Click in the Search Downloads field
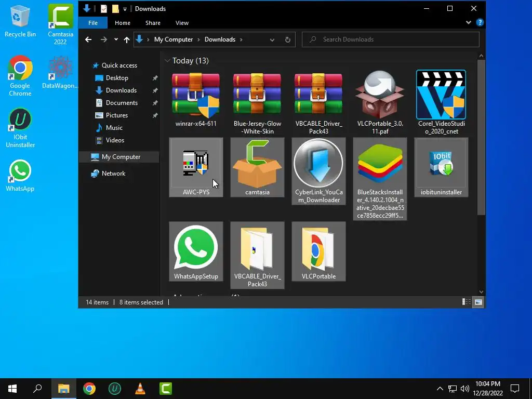532x399 pixels. click(391, 39)
